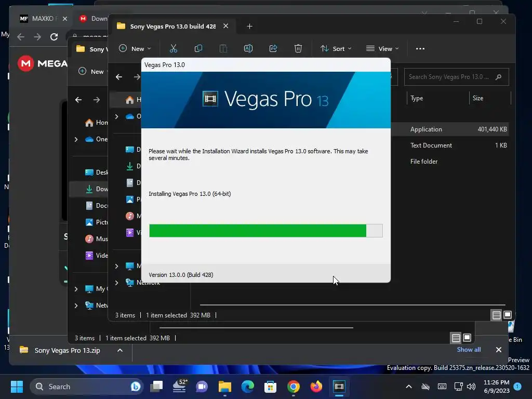Click New button in back Explorer window
The image size is (532, 399).
tap(91, 72)
